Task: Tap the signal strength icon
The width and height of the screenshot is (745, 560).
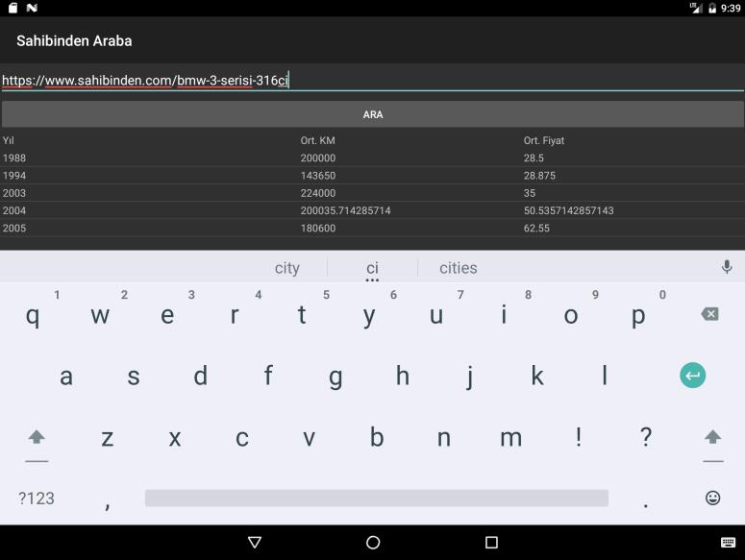Action: [696, 8]
